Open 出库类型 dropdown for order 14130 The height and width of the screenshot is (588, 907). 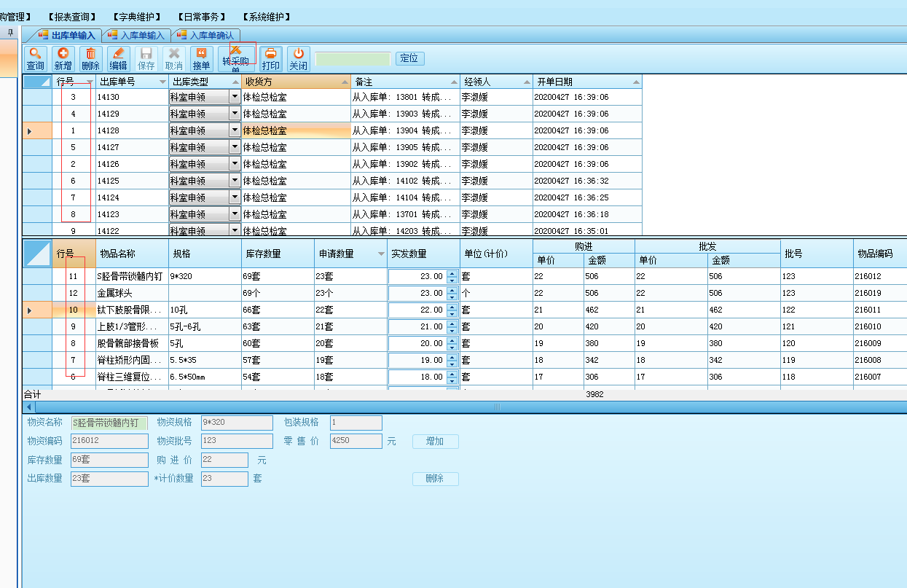[x=234, y=97]
